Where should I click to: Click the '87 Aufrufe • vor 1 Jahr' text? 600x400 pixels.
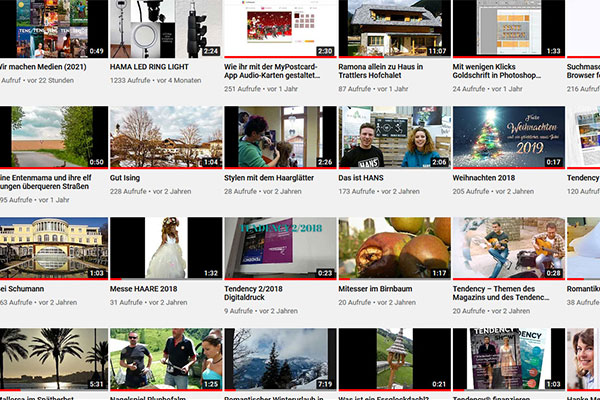(373, 89)
